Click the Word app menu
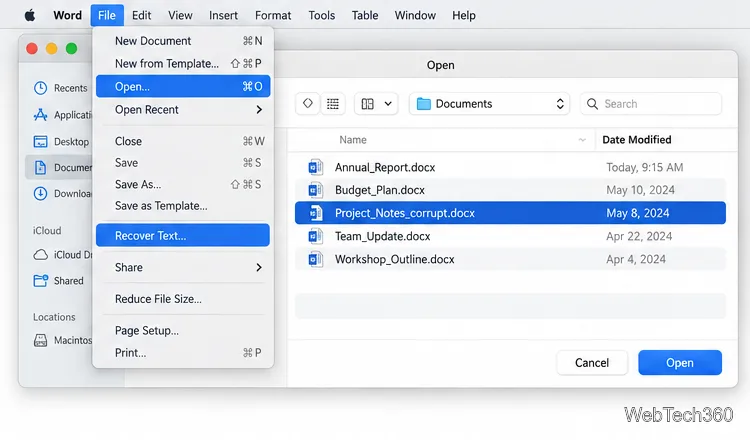 pyautogui.click(x=67, y=15)
